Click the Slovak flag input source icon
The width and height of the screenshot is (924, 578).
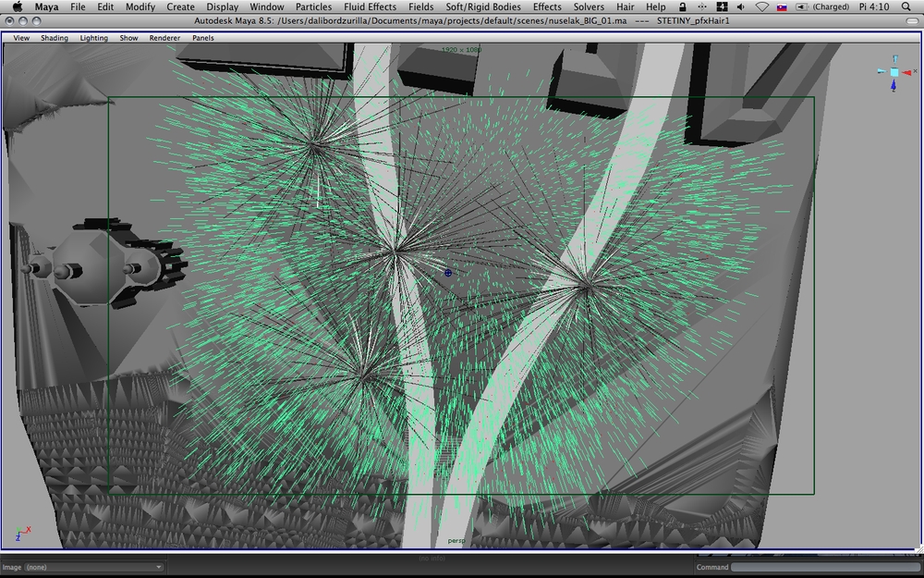(x=782, y=6)
